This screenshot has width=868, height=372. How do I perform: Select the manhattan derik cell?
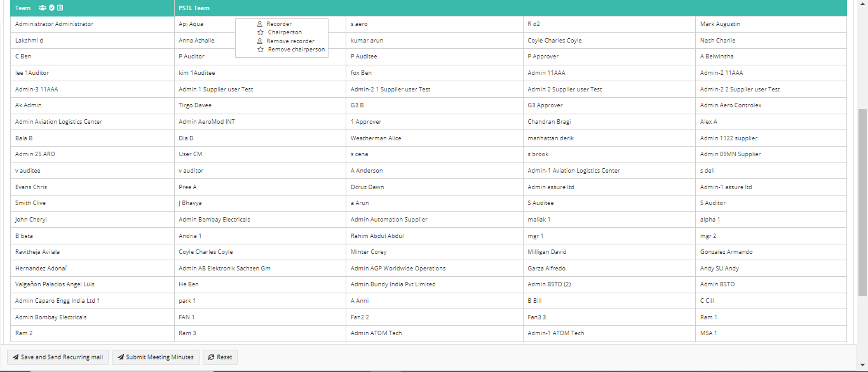[609, 138]
